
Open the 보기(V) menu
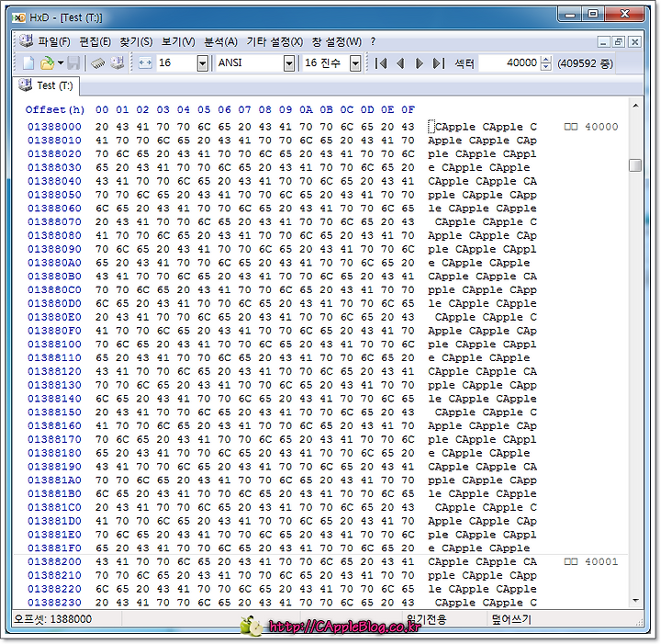pos(178,41)
